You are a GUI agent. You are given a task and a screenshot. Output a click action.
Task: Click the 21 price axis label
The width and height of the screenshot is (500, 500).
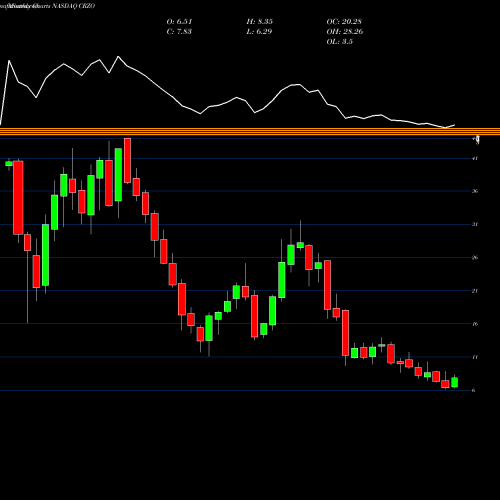click(475, 291)
